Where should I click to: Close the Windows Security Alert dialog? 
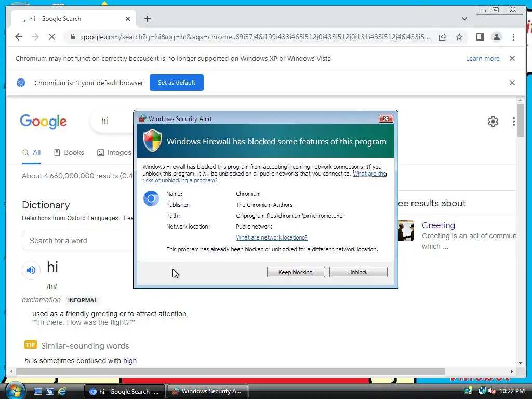pos(385,119)
